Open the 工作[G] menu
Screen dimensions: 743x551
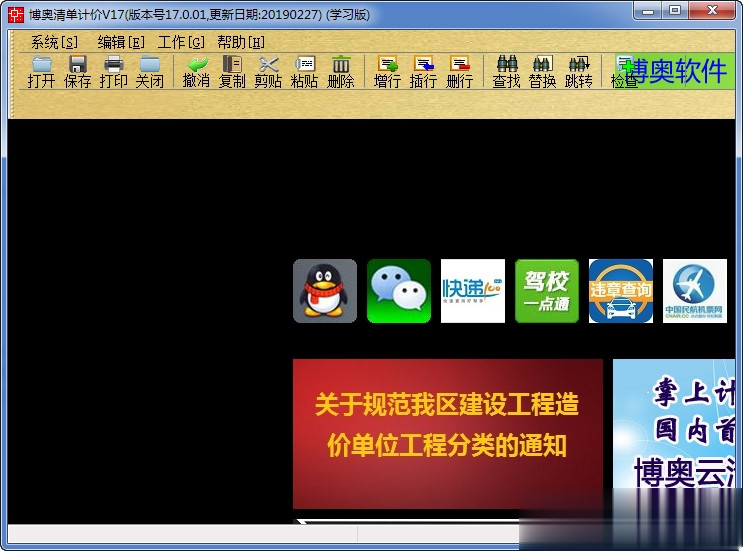click(181, 42)
